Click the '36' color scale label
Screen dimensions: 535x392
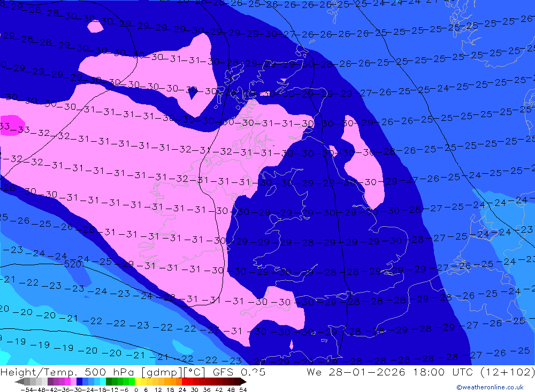207,390
